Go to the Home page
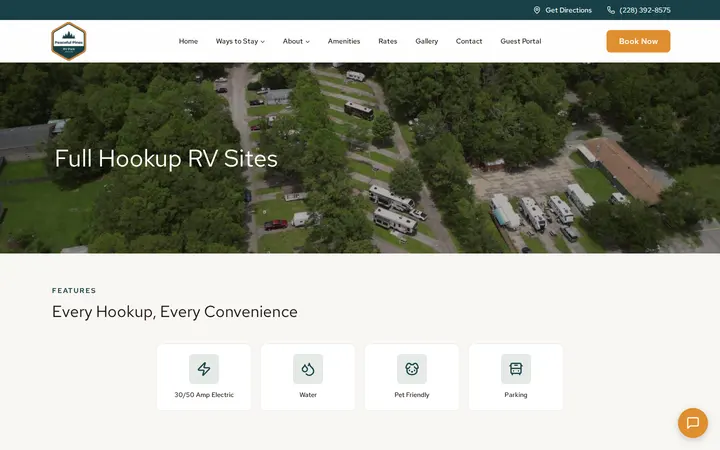The width and height of the screenshot is (720, 450). click(188, 41)
